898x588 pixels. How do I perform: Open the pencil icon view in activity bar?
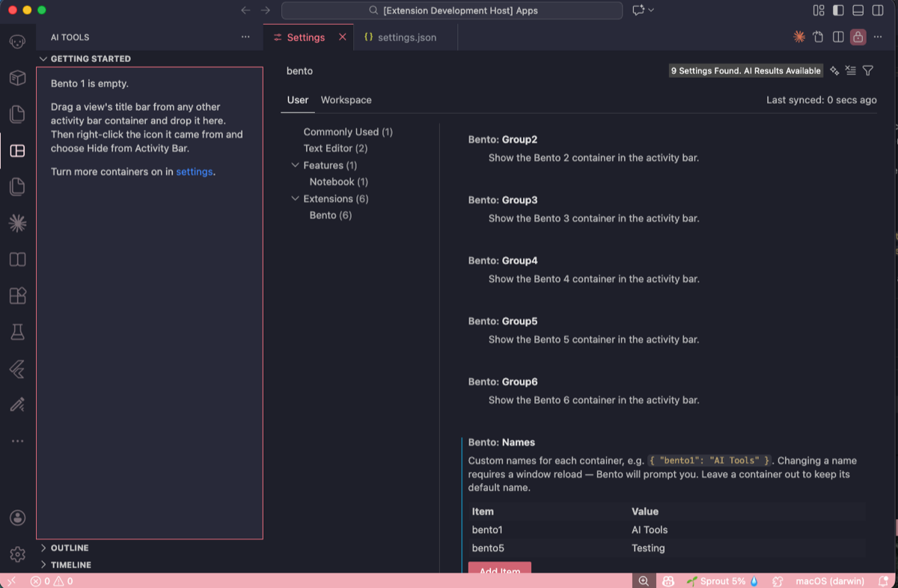coord(17,405)
